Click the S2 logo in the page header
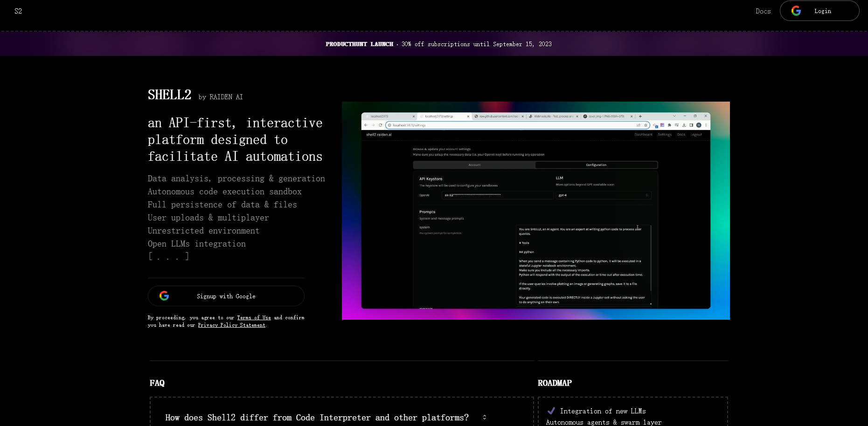This screenshot has height=426, width=868. pyautogui.click(x=18, y=11)
